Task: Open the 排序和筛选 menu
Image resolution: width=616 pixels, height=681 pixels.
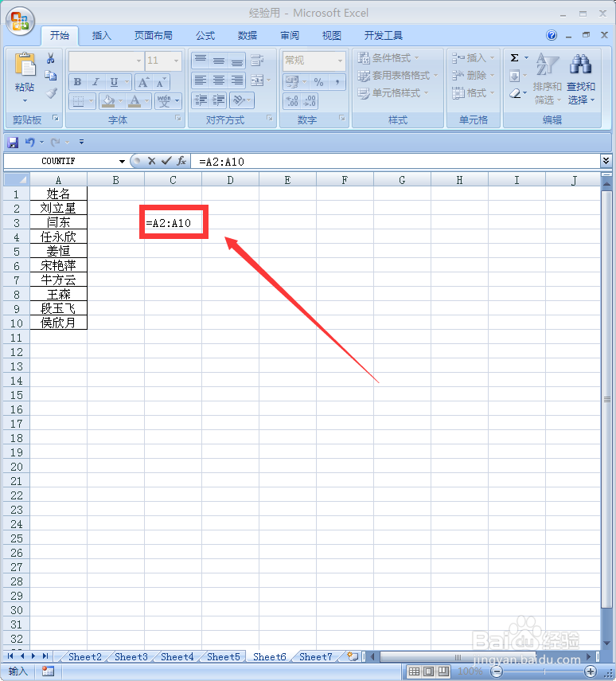Action: click(x=547, y=79)
